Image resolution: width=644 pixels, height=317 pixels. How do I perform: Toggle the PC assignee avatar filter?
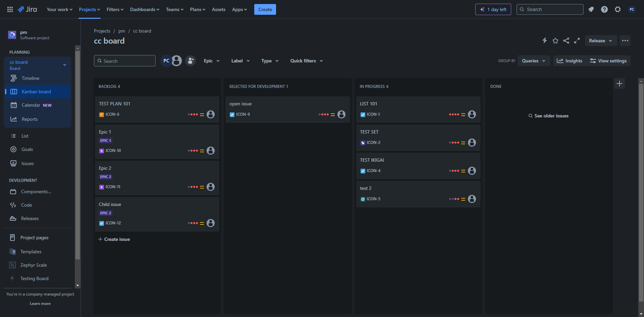(166, 61)
